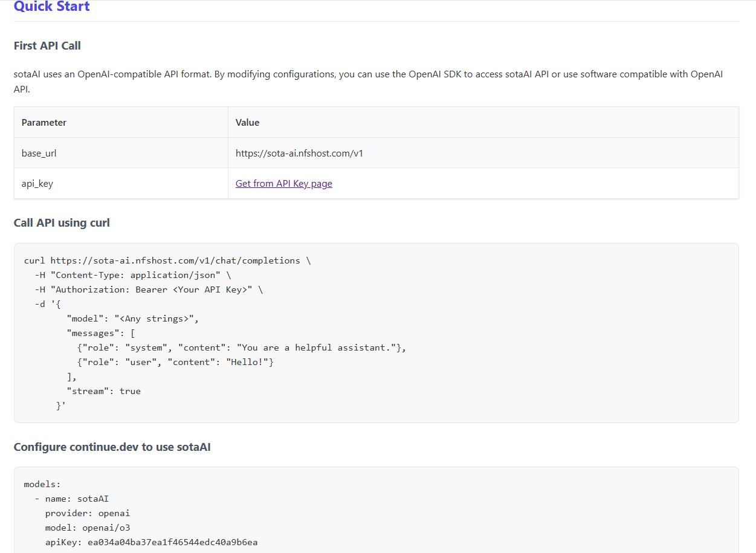Click the 'https://sota-ai.nfshost.com/v1' value cell

coord(483,153)
